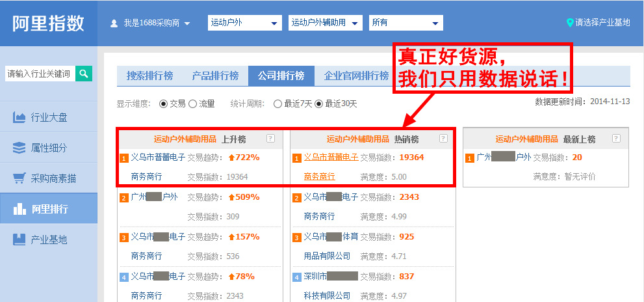Click the 925 trade index value
This screenshot has height=302, width=644.
[407, 236]
